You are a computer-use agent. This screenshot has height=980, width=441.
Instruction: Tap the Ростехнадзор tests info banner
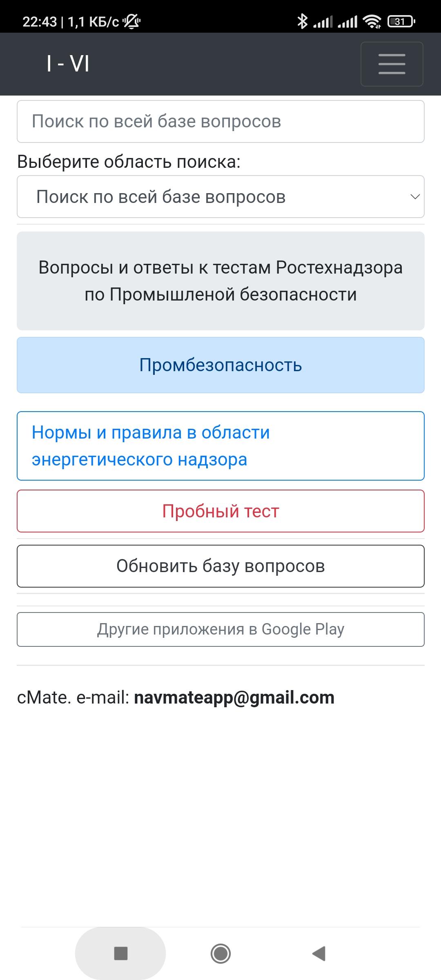coord(220,281)
